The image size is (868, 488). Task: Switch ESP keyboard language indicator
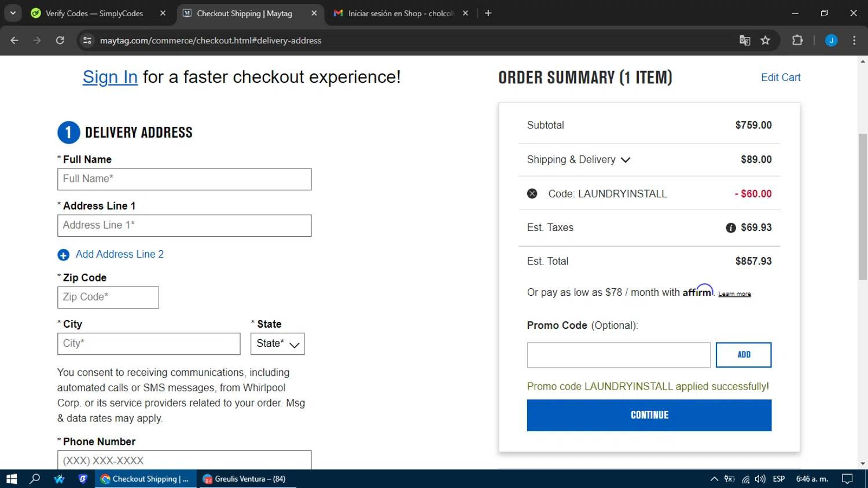[779, 479]
